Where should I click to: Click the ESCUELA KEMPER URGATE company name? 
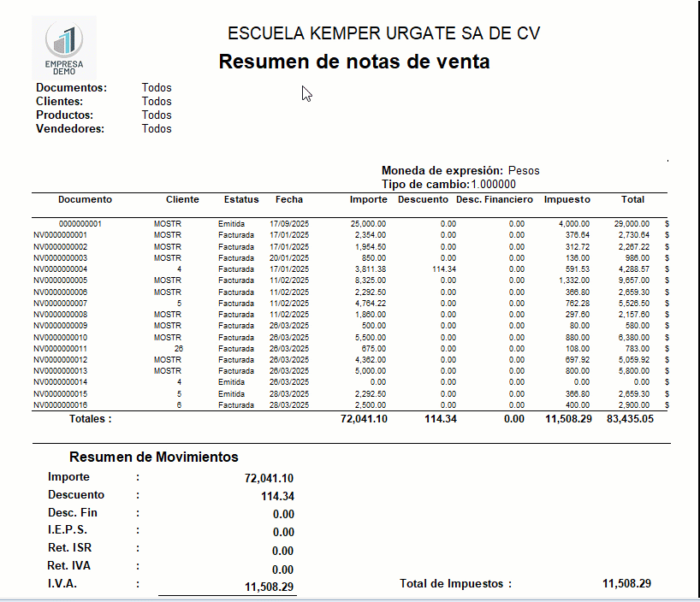(383, 33)
